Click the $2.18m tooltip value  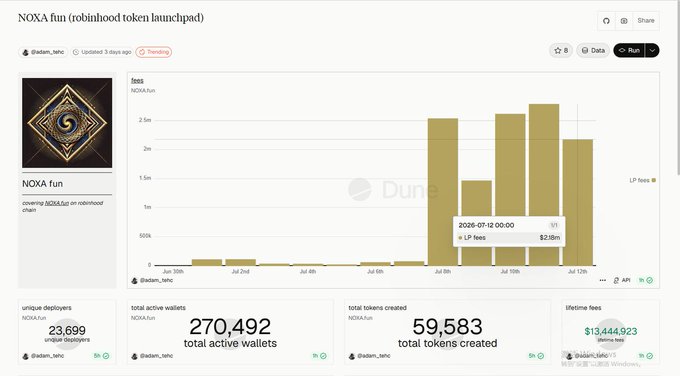[x=549, y=238]
